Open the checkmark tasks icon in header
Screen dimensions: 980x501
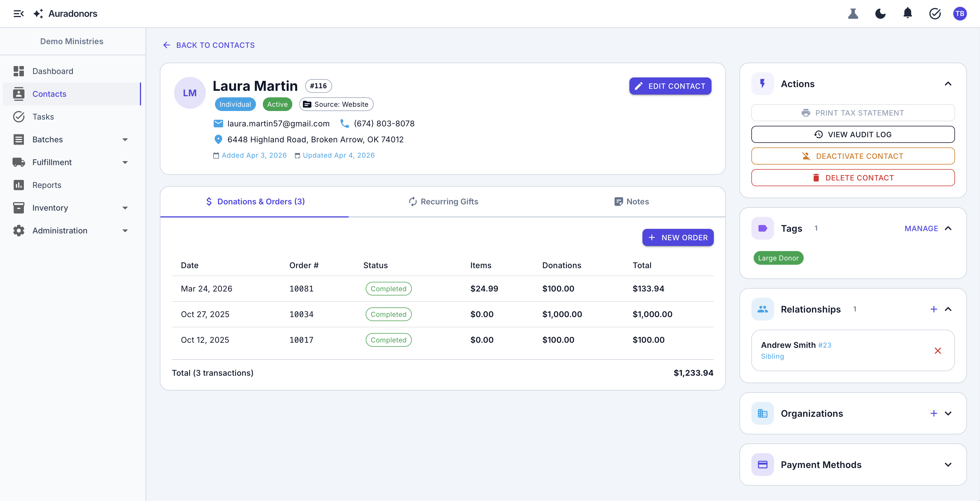pos(935,13)
